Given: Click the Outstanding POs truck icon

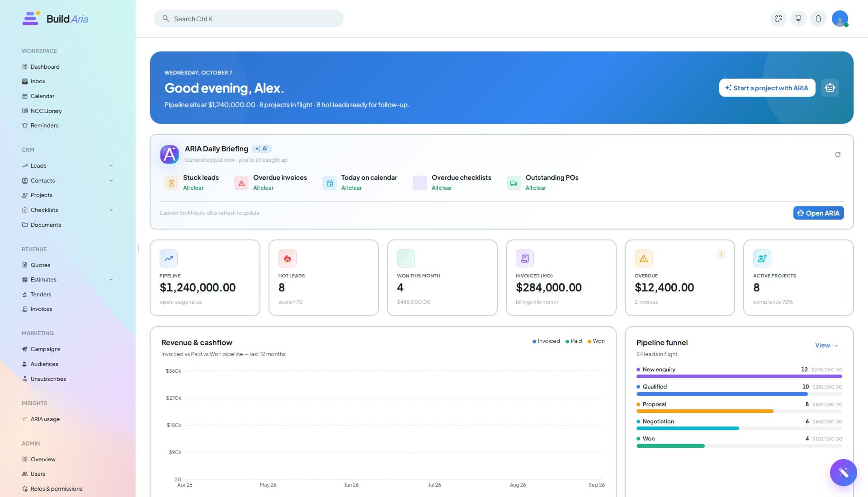Looking at the screenshot, I should click(514, 183).
